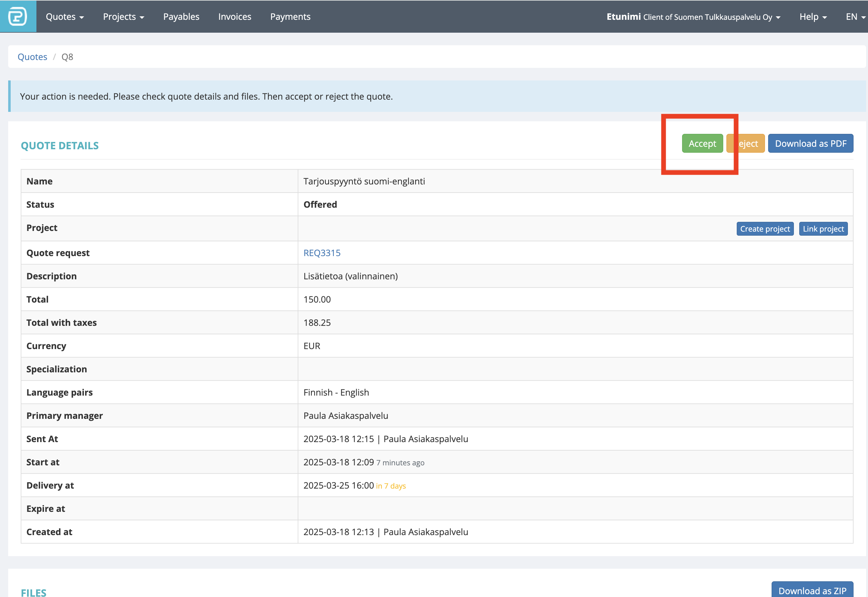
Task: Click the Finnish - English language pair
Action: click(x=336, y=393)
